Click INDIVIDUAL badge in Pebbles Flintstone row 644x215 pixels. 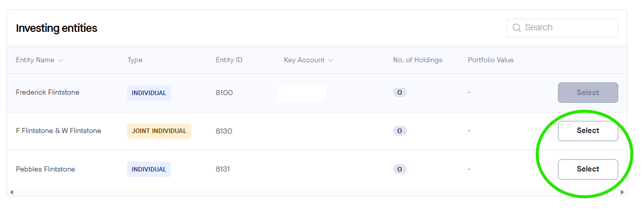[149, 169]
